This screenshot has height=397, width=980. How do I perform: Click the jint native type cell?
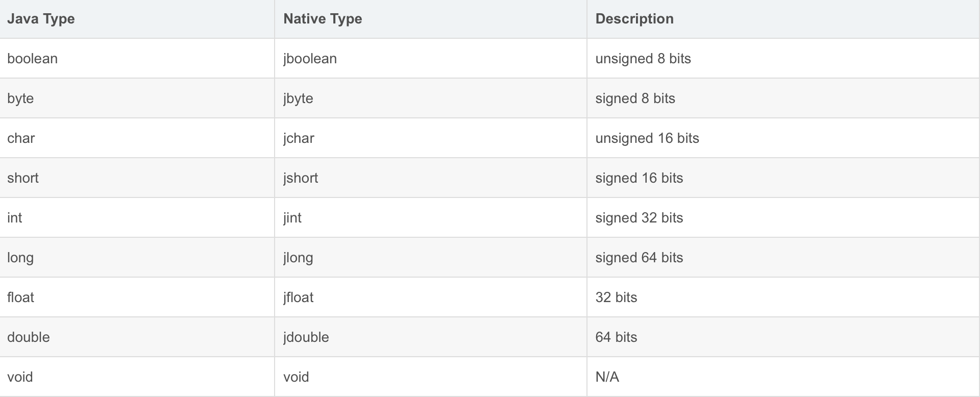pyautogui.click(x=292, y=218)
